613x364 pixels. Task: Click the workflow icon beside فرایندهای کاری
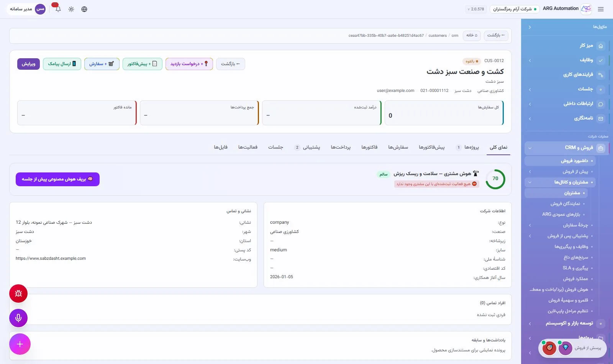[601, 75]
